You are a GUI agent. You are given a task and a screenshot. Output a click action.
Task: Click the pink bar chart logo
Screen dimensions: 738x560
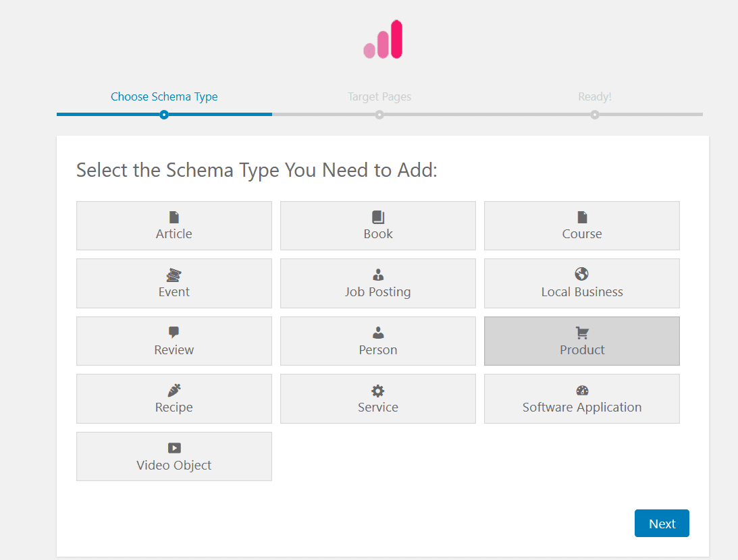pyautogui.click(x=384, y=39)
